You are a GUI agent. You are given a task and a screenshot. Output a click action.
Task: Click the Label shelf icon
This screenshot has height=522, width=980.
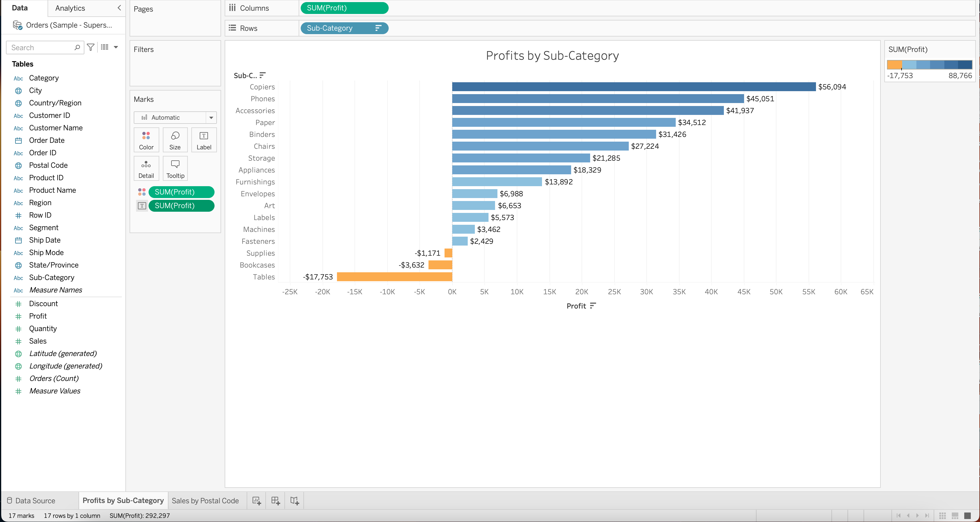pos(204,140)
